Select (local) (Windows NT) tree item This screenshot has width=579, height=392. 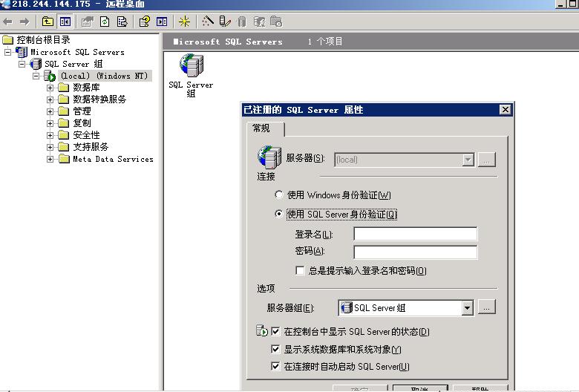tap(105, 76)
